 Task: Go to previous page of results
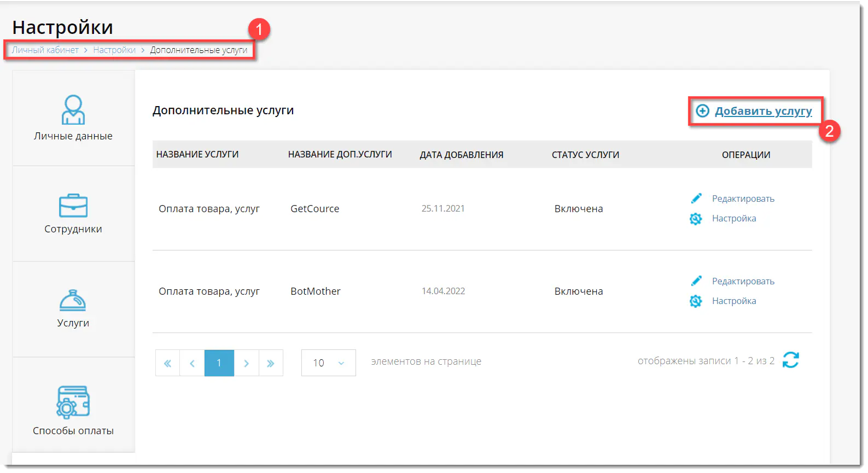point(192,363)
